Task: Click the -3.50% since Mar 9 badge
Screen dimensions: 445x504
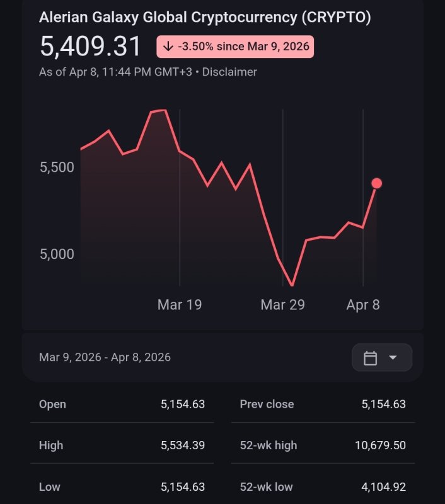Action: click(235, 47)
